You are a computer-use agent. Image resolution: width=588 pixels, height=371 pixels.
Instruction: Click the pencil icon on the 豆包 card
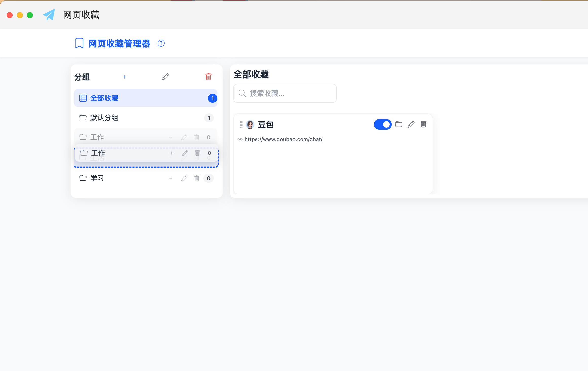point(411,124)
